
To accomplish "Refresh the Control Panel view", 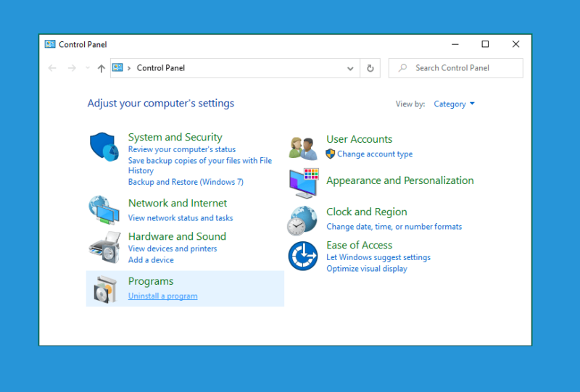I will tap(370, 68).
